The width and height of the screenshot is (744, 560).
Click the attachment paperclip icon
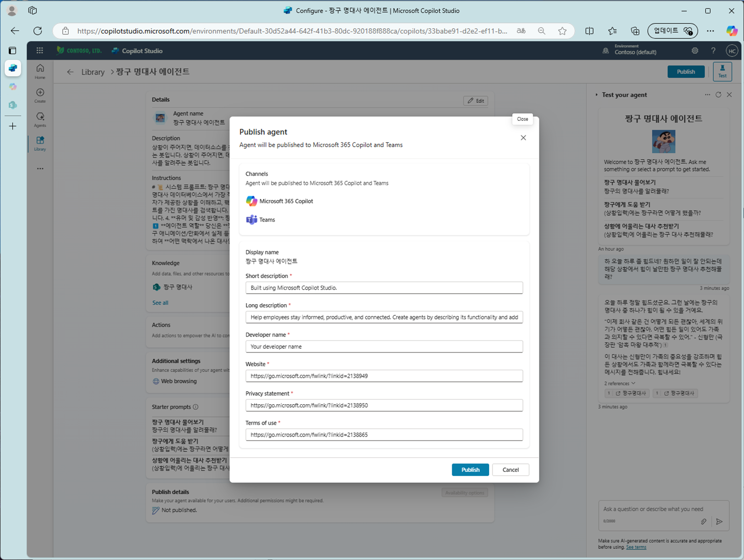click(x=704, y=522)
